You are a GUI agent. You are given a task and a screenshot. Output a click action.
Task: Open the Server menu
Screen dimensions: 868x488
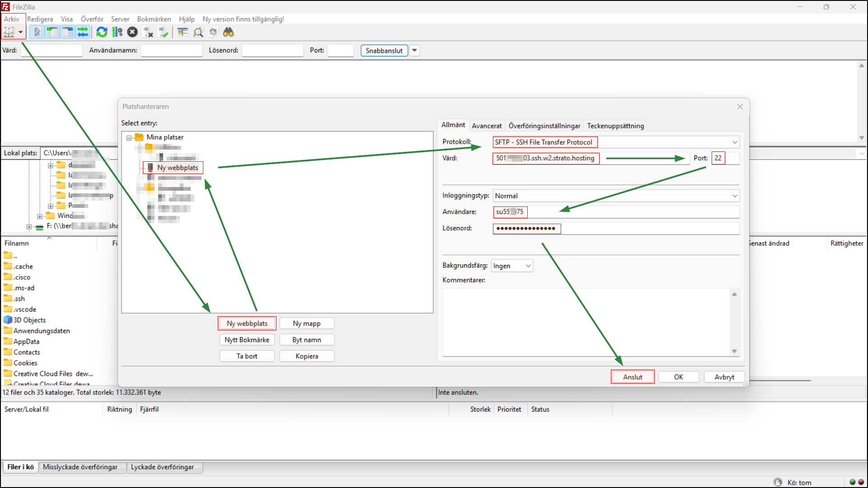coord(120,19)
